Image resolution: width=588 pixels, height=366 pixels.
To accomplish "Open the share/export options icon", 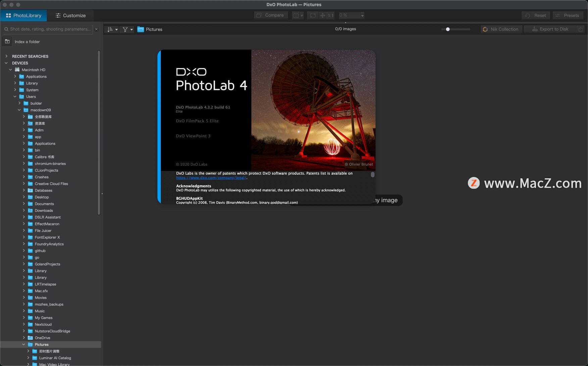I will (x=581, y=29).
